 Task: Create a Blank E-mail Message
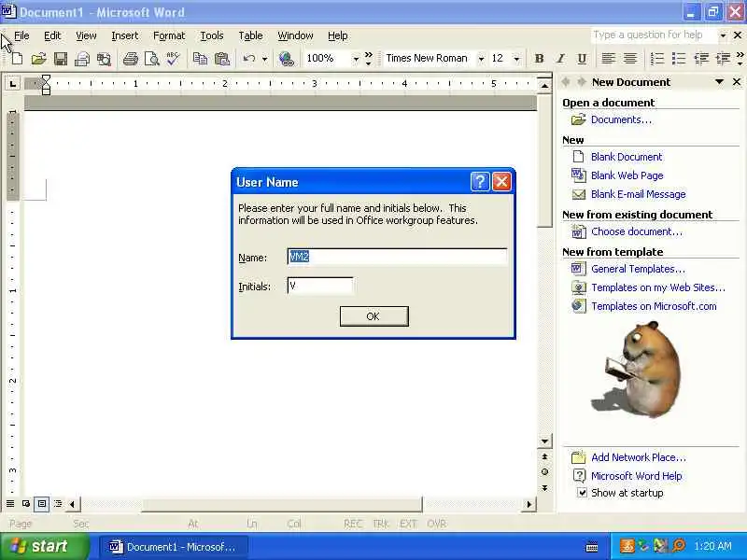tap(639, 194)
